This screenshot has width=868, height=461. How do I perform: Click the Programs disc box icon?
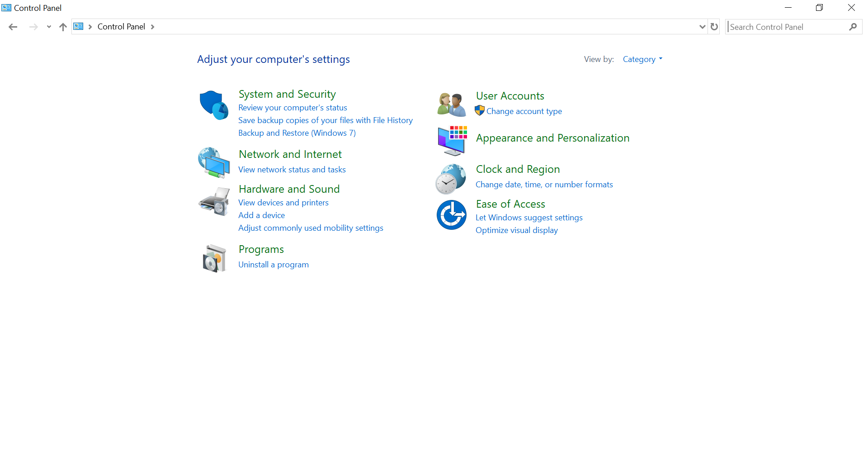[x=214, y=258]
